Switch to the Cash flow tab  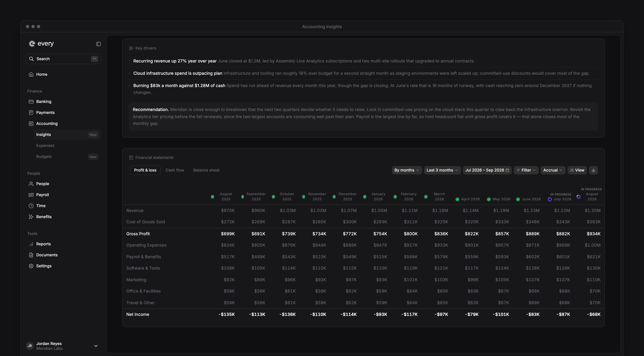pyautogui.click(x=175, y=170)
